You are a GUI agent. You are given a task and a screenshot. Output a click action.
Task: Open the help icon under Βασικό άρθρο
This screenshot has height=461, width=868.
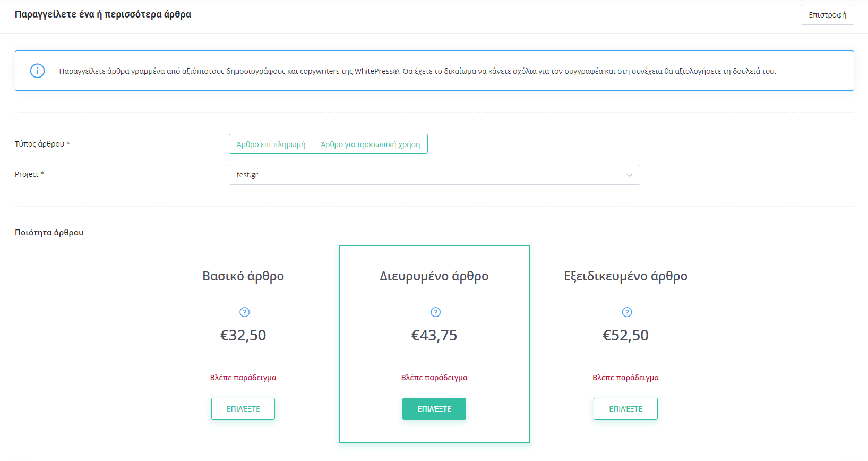(x=245, y=312)
